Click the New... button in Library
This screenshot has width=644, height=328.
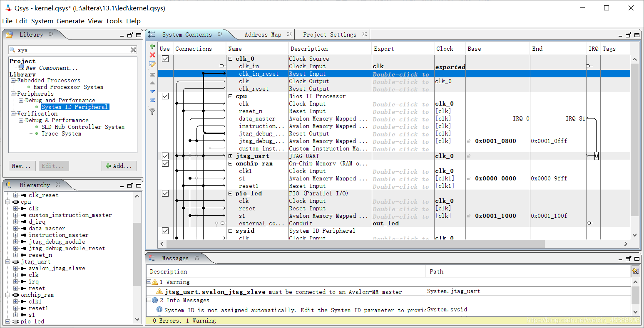tap(22, 166)
